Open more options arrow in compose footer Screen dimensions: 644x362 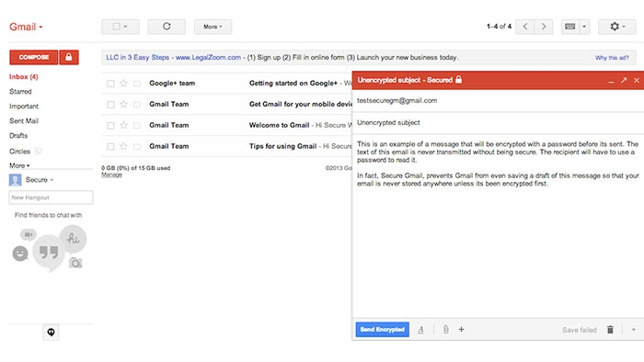pyautogui.click(x=633, y=330)
